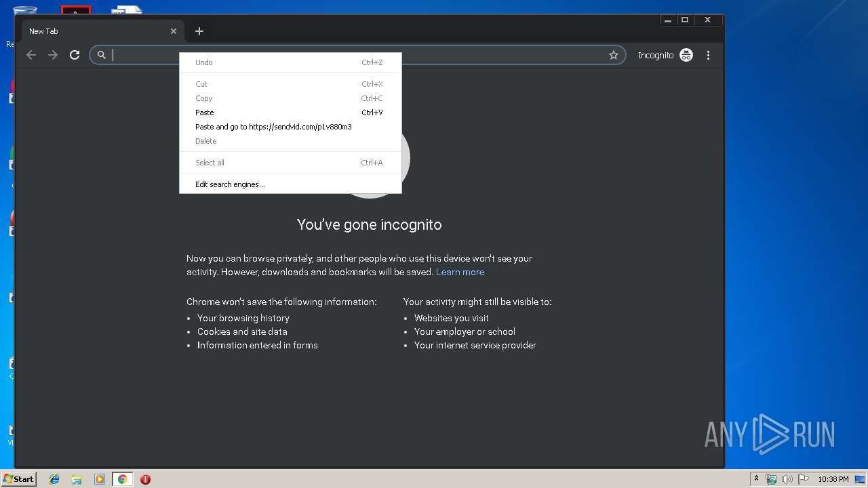Screen dimensions: 868x488
Task: Reload the page with the refresh icon
Action: [75, 55]
